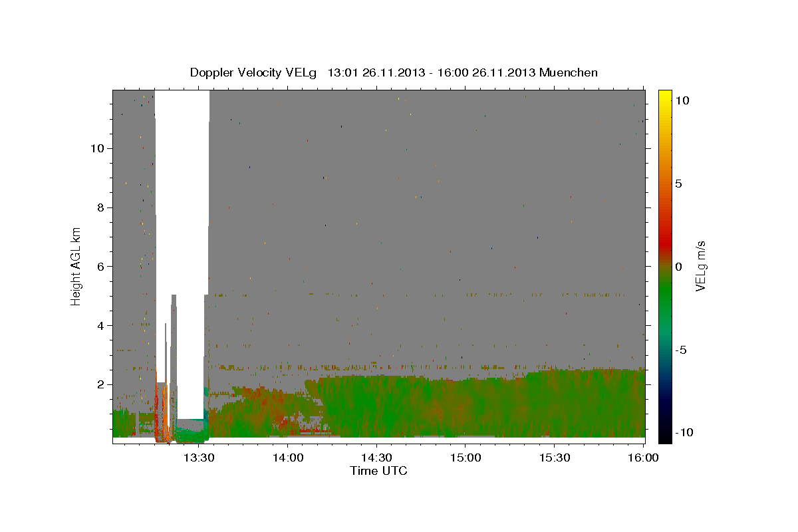The image size is (798, 532).
Task: Click the '13:30' time tick label
Action: tap(199, 458)
